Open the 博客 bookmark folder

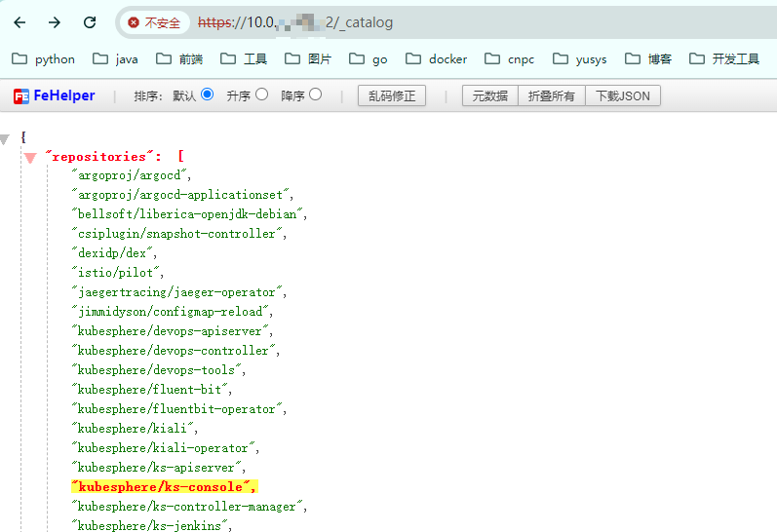[x=648, y=58]
